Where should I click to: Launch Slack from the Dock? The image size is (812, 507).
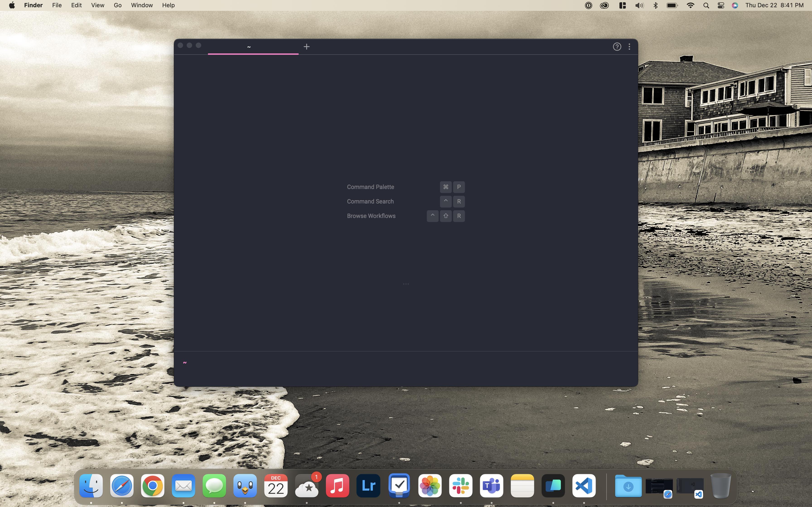tap(461, 485)
